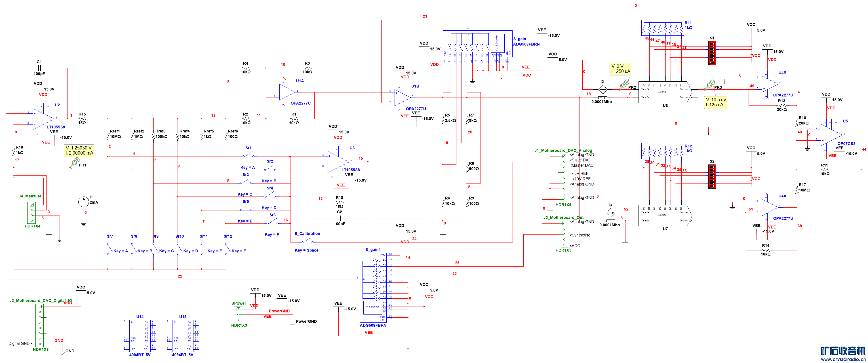Toggle the Sr3 switch
The image size is (868, 363).
click(246, 181)
